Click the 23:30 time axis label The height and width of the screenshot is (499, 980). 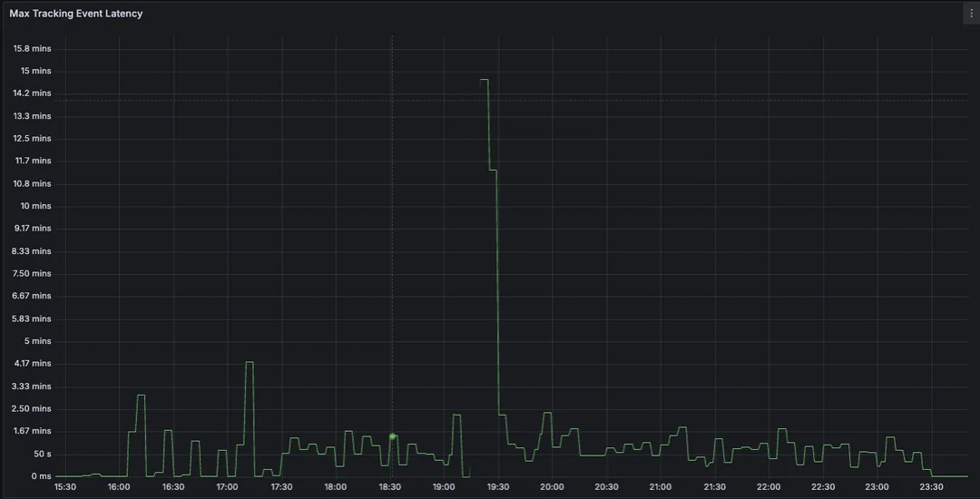click(x=931, y=487)
